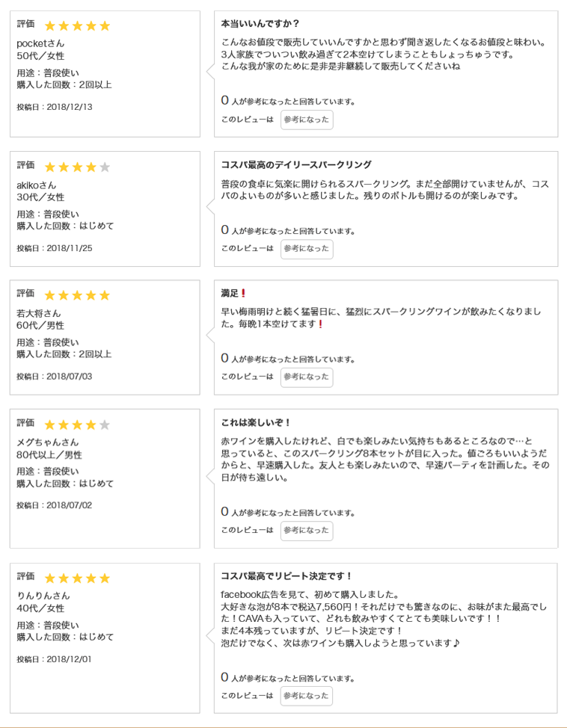Select the reviewer name pocketさん
Screen dimensions: 567x728
tap(40, 43)
